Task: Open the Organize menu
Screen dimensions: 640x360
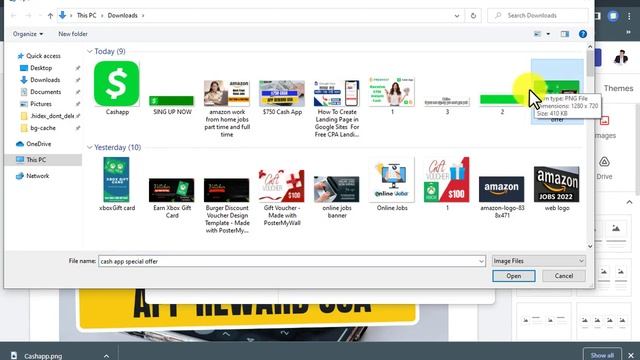Action: tap(28, 34)
